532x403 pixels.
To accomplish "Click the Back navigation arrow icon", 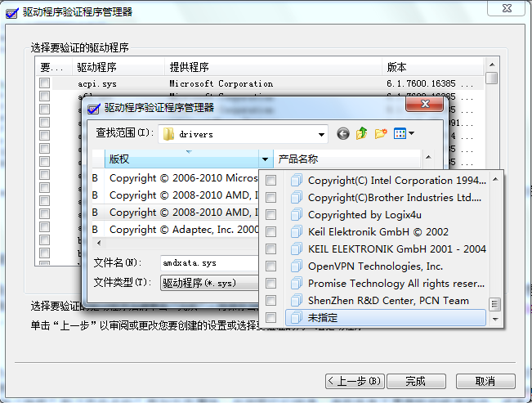I will [343, 133].
